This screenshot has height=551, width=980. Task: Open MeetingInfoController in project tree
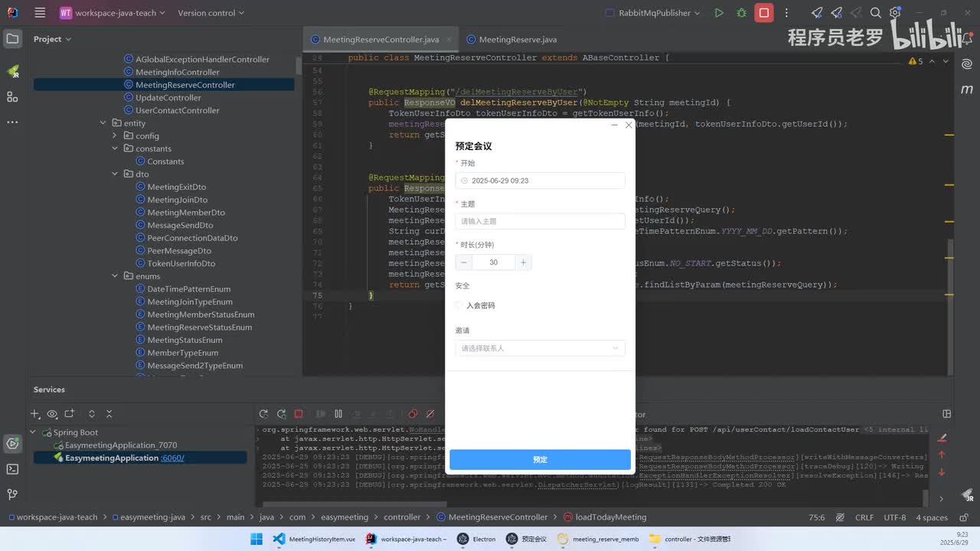178,72
